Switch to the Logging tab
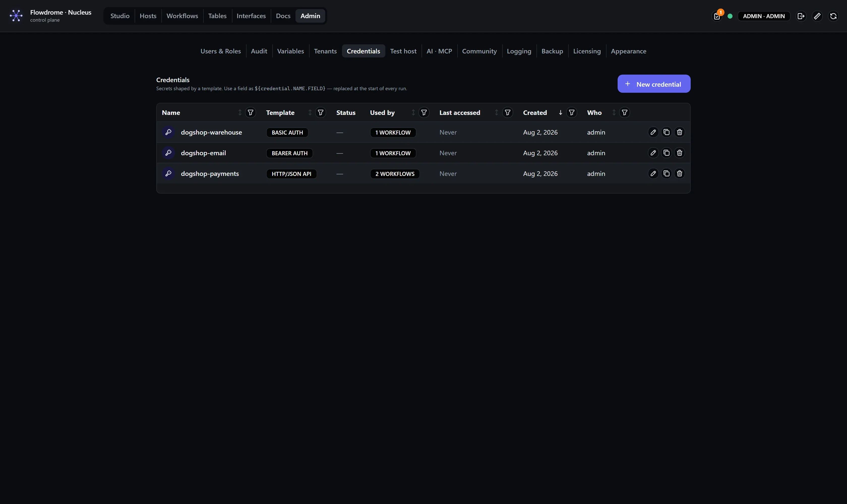This screenshot has width=847, height=504. click(519, 51)
